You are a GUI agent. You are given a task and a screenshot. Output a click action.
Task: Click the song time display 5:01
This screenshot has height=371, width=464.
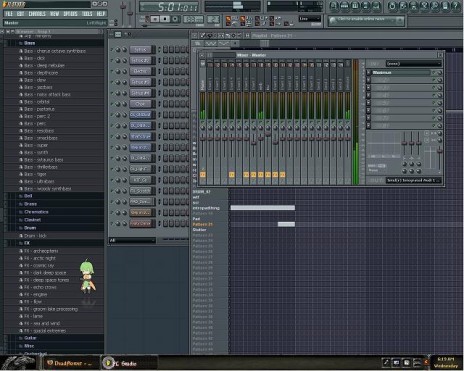(x=169, y=7)
